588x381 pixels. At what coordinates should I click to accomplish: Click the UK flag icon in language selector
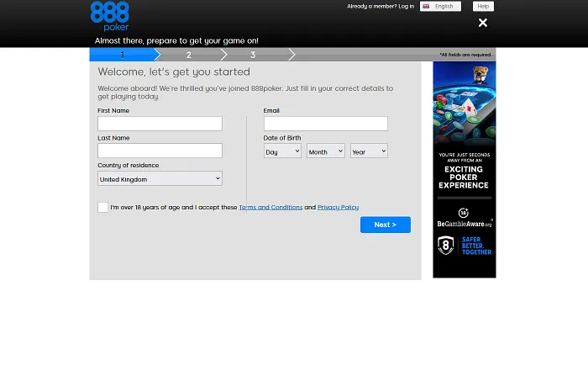click(x=426, y=7)
